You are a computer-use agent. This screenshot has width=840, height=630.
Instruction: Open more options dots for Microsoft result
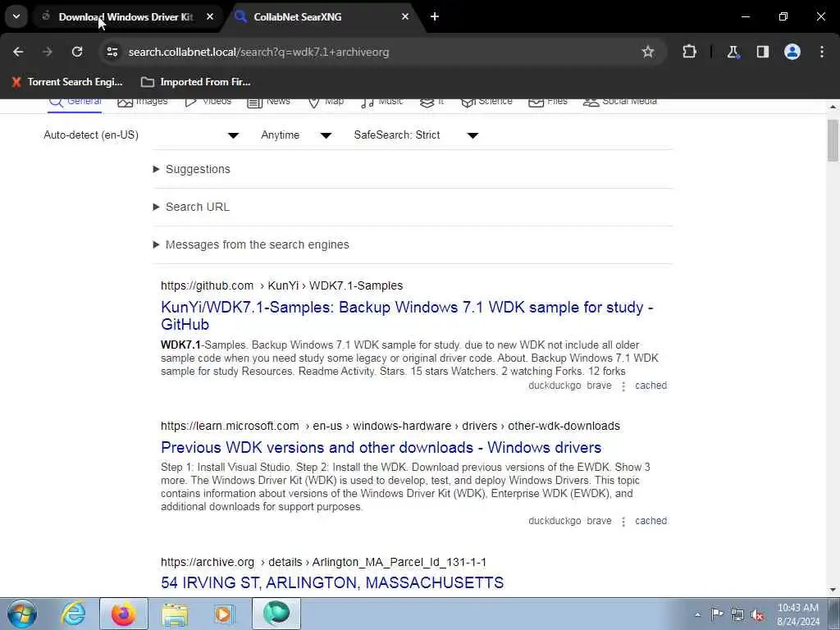coord(623,521)
